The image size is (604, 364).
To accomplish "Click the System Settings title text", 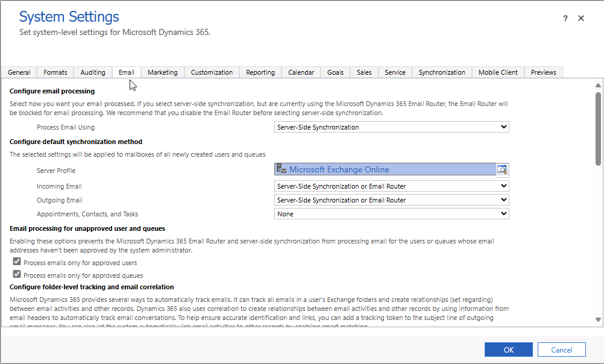I will coord(69,17).
